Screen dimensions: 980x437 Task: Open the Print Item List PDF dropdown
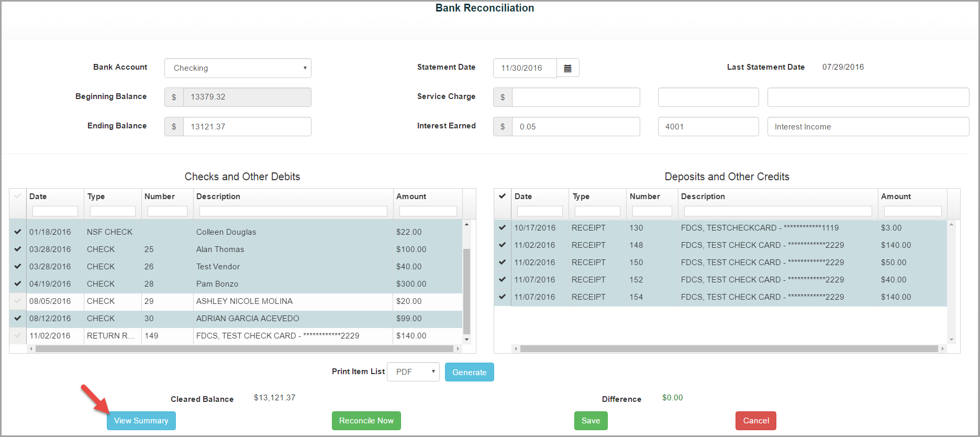413,372
